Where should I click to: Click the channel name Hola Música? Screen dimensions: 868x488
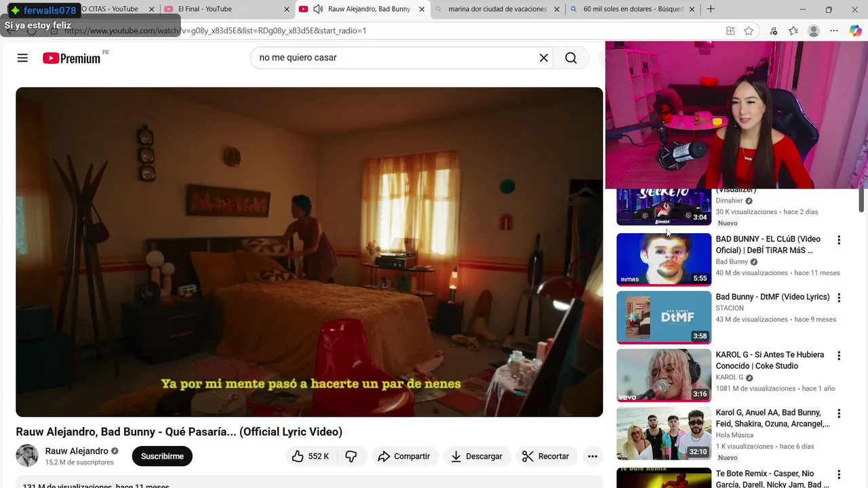[734, 435]
